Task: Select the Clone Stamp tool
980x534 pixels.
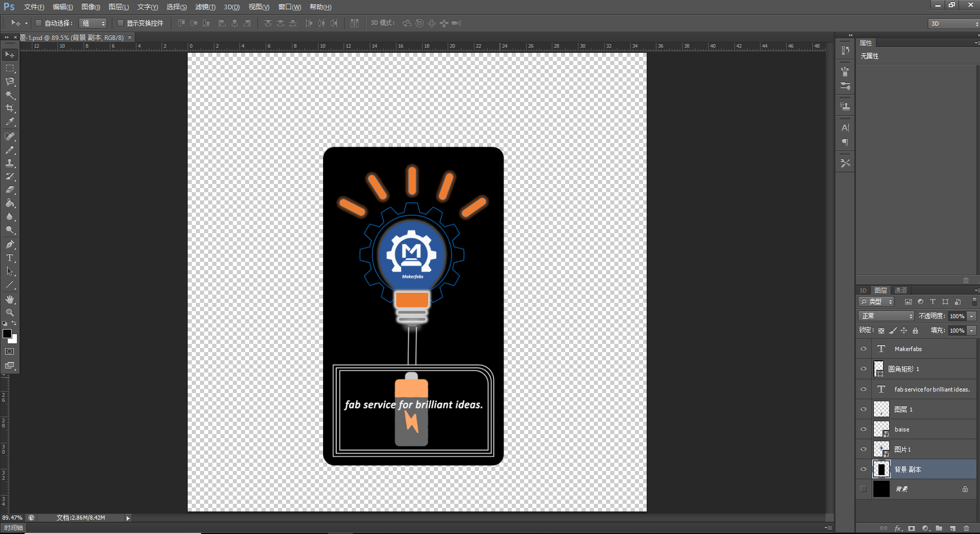Action: click(10, 163)
